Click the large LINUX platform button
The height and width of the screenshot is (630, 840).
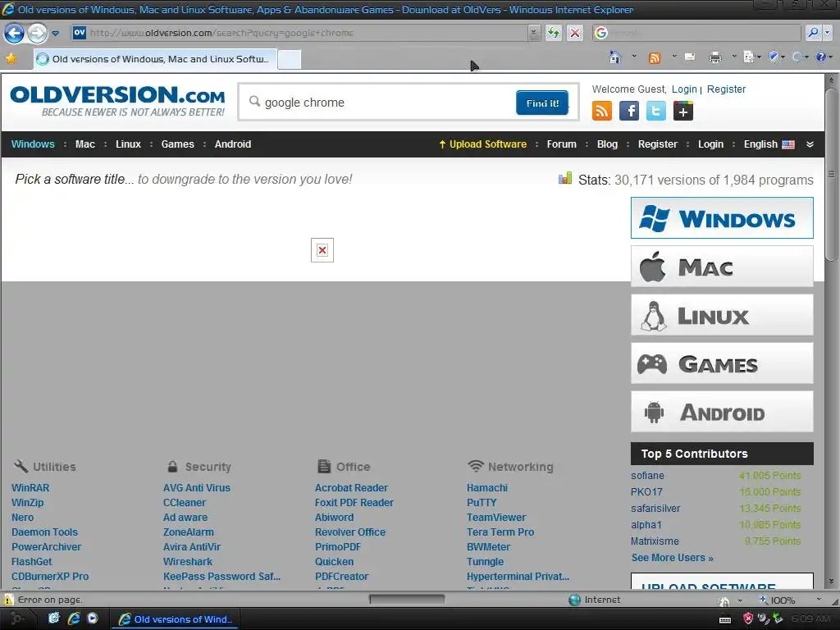722,315
